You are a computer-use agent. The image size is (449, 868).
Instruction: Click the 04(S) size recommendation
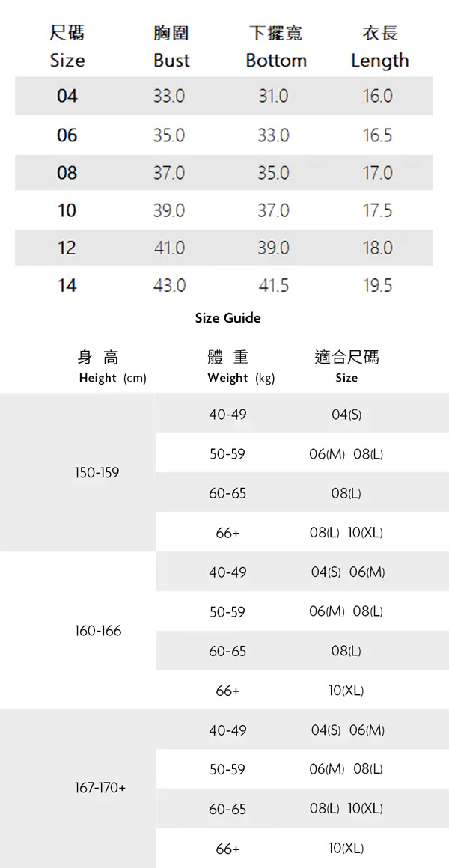pyautogui.click(x=346, y=415)
